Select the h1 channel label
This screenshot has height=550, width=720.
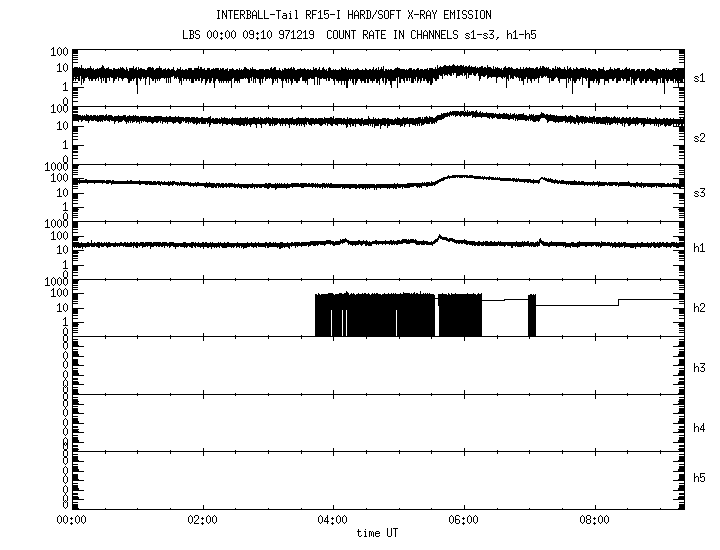(x=700, y=249)
